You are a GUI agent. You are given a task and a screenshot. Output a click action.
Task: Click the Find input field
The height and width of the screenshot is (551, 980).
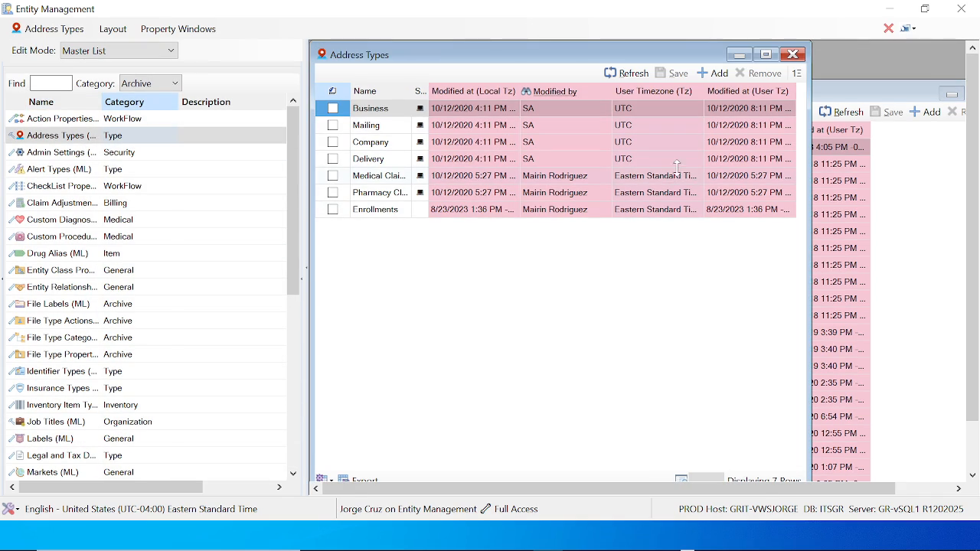[x=51, y=83]
